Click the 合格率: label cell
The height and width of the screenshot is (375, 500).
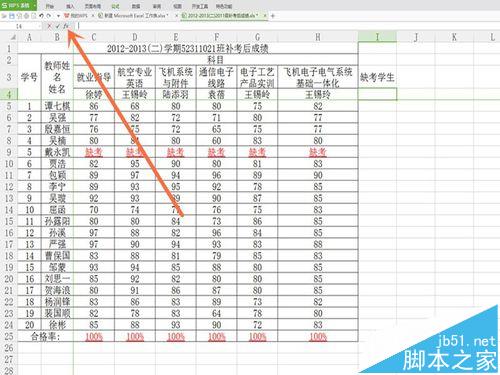click(x=45, y=336)
